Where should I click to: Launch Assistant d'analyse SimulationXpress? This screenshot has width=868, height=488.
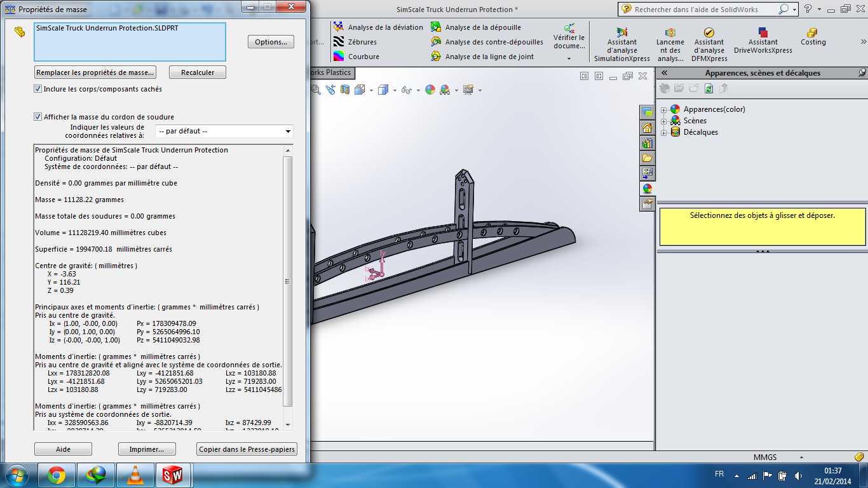622,44
